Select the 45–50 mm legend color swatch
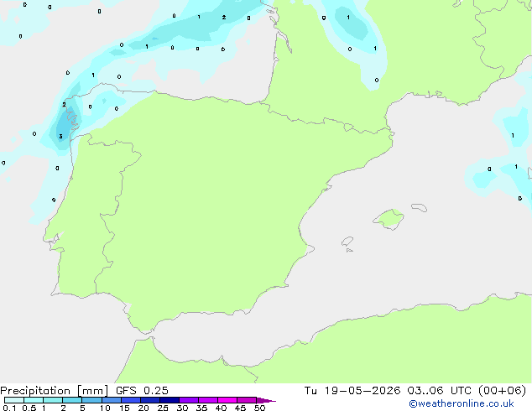This screenshot has width=532, height=411. pyautogui.click(x=247, y=400)
